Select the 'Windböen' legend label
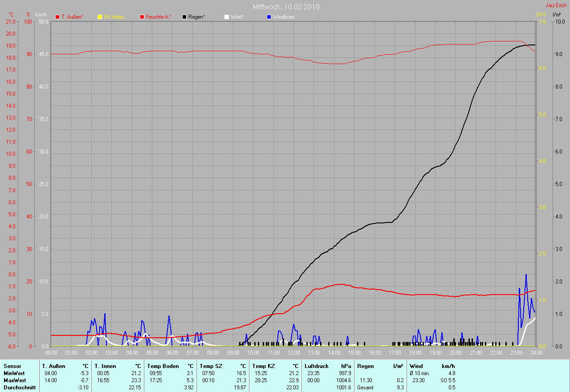The width and height of the screenshot is (570, 392). (x=284, y=17)
